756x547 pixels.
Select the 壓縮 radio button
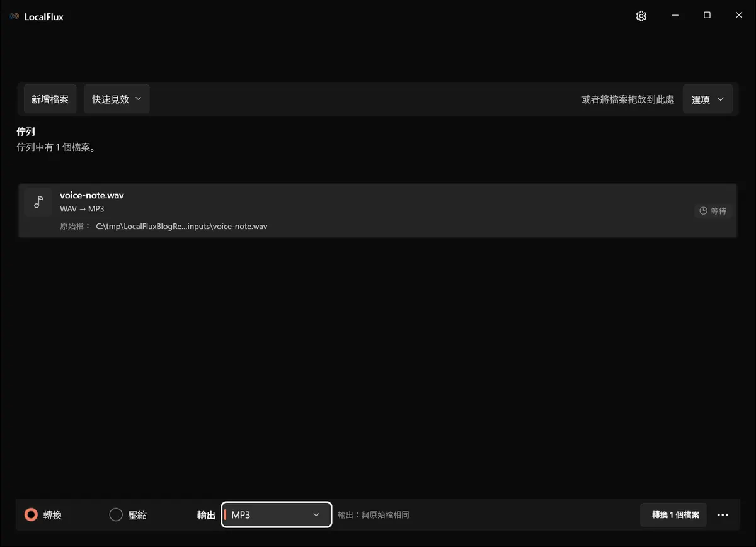point(116,515)
